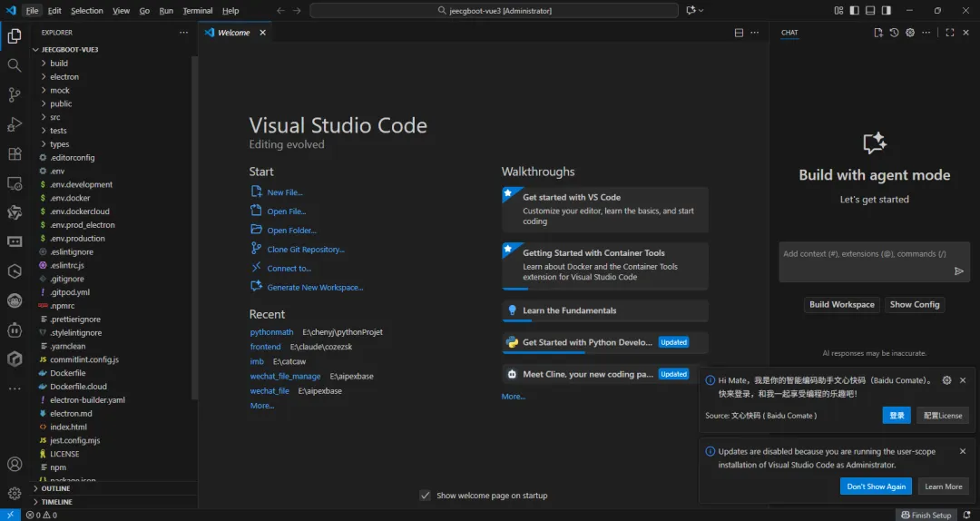Open the Run and Debug view

15,124
